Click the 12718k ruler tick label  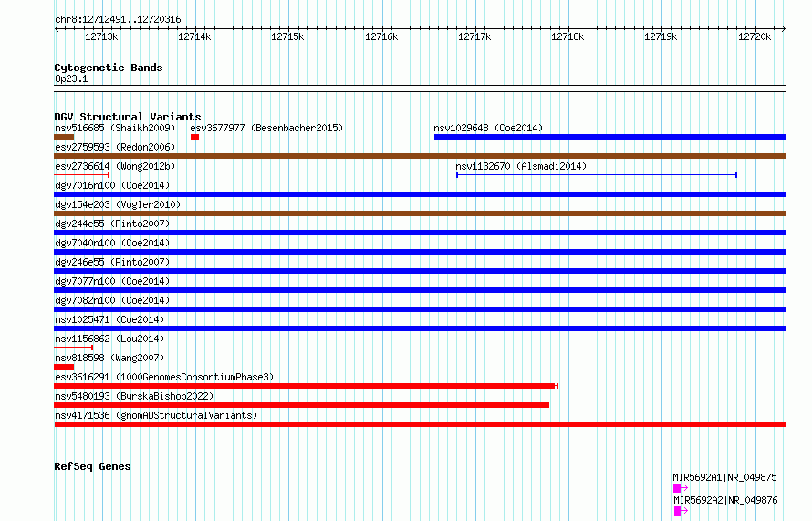coord(568,36)
